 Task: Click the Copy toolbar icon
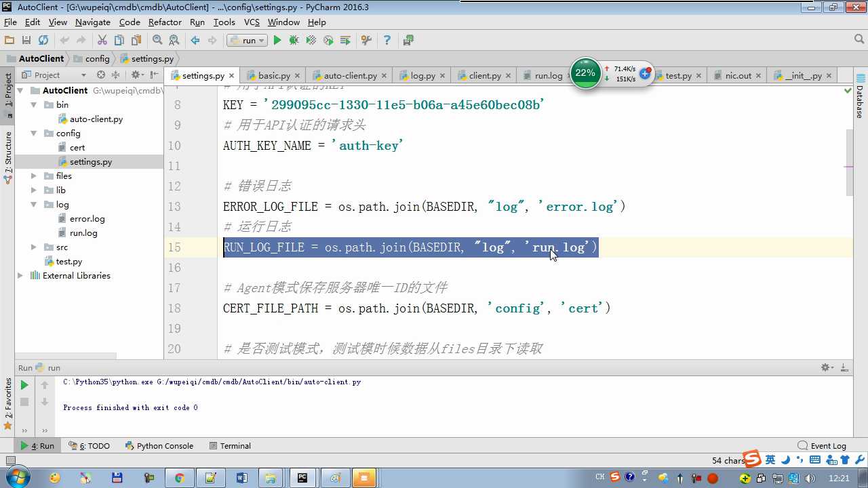tap(119, 41)
